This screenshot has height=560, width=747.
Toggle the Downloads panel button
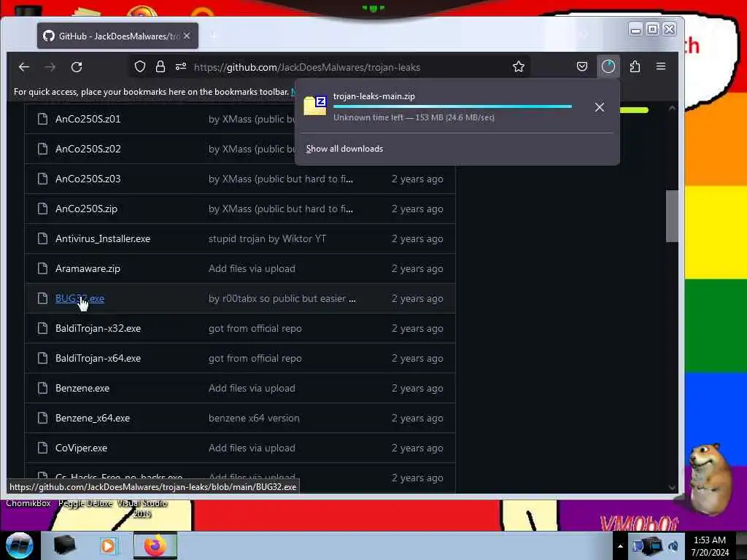[x=608, y=66]
